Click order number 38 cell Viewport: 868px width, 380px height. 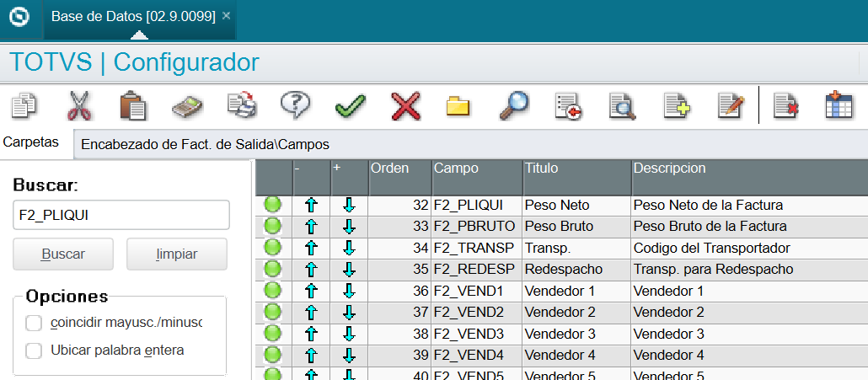(x=399, y=334)
